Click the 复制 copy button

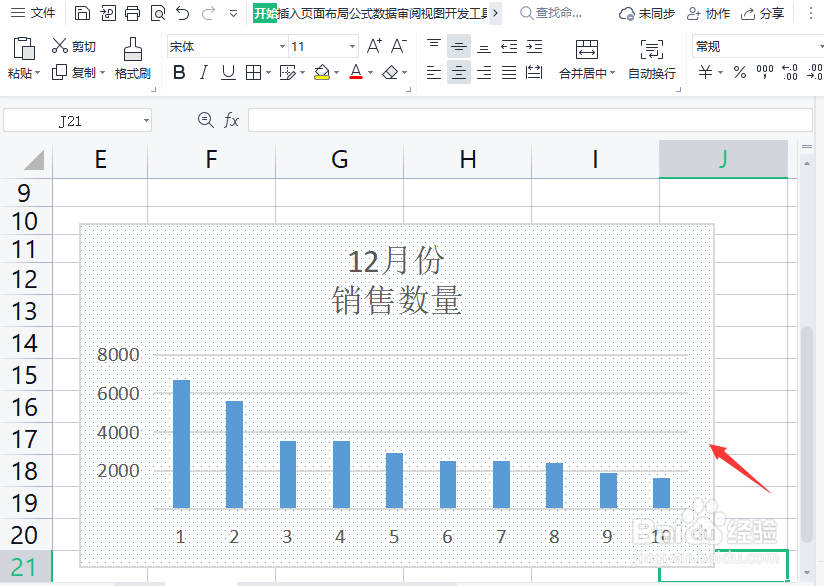click(74, 73)
